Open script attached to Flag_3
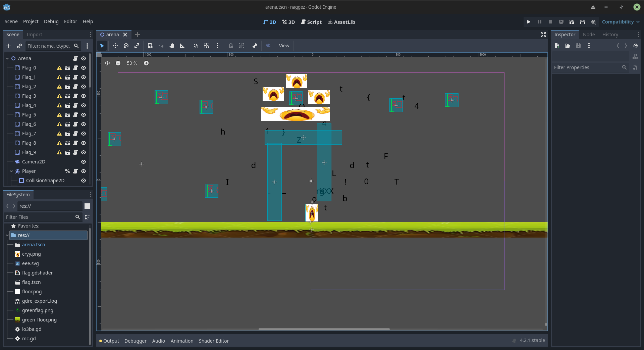The height and width of the screenshot is (350, 644). pyautogui.click(x=75, y=96)
